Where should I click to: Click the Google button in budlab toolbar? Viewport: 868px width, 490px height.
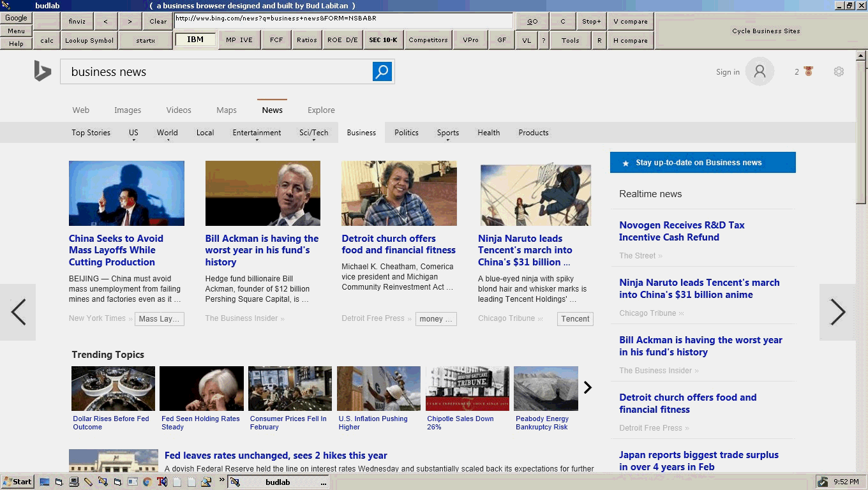tap(16, 18)
